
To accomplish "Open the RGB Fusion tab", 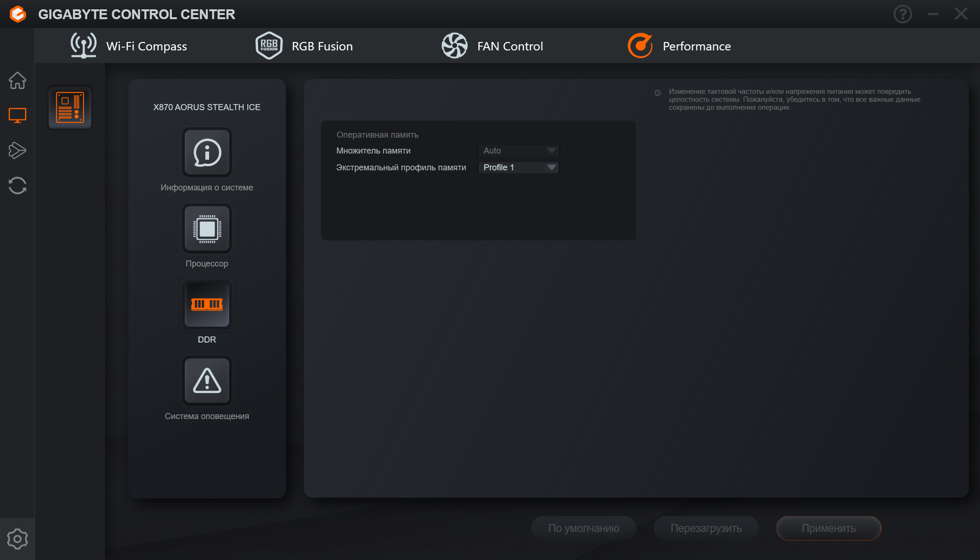I will pyautogui.click(x=304, y=46).
